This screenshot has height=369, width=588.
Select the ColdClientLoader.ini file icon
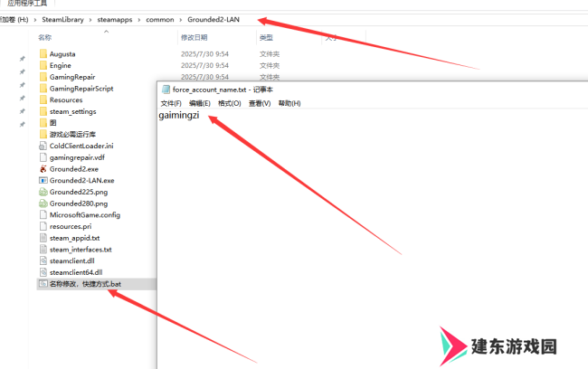pos(43,146)
